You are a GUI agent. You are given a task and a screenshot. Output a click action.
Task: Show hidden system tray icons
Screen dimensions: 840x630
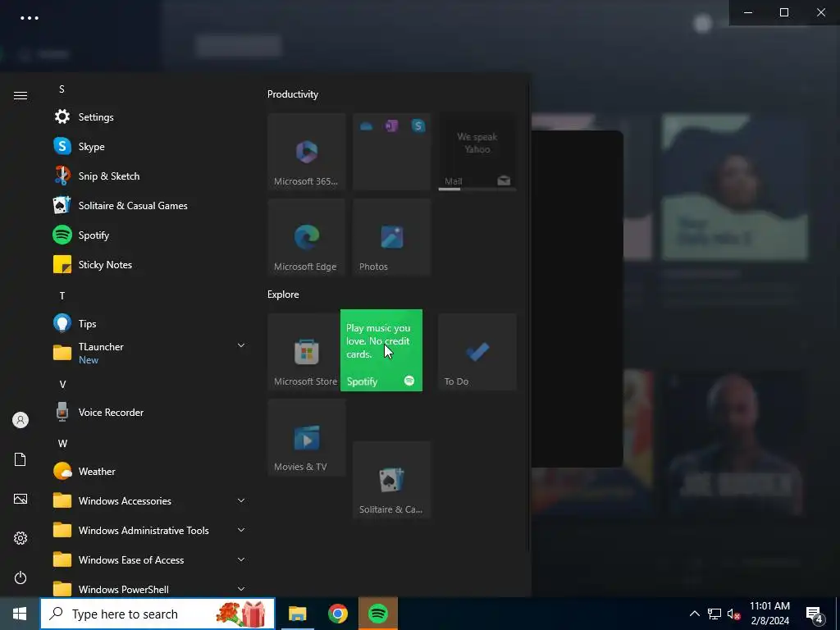694,614
